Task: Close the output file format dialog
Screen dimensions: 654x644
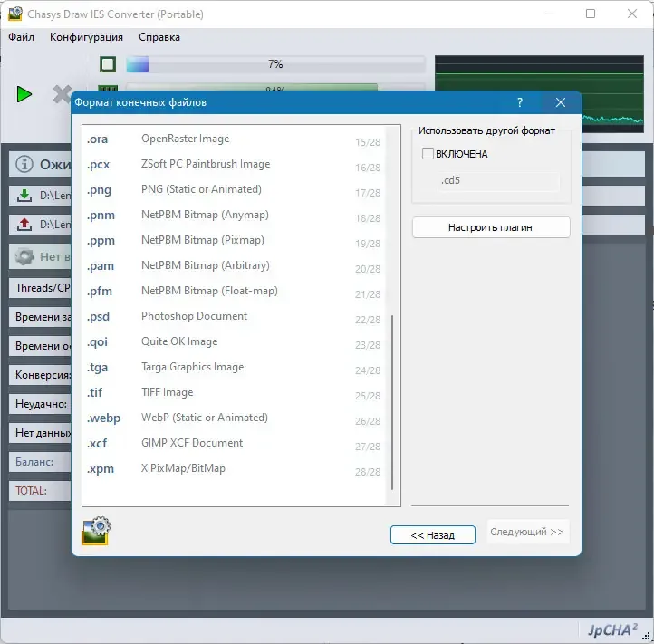Action: pos(561,102)
